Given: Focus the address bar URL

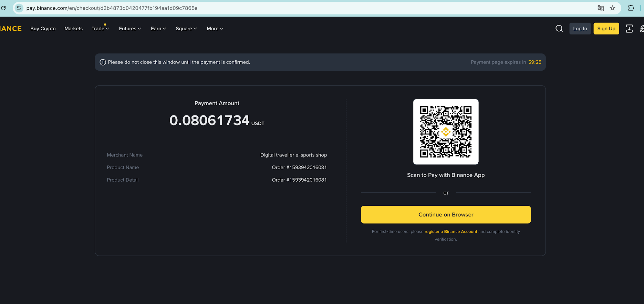Looking at the screenshot, I should coord(112,8).
